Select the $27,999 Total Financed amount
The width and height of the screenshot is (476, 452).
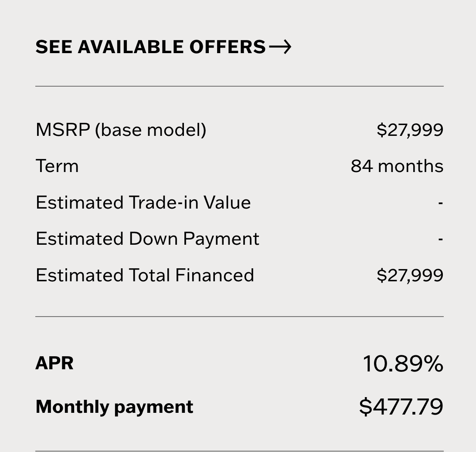coord(410,275)
